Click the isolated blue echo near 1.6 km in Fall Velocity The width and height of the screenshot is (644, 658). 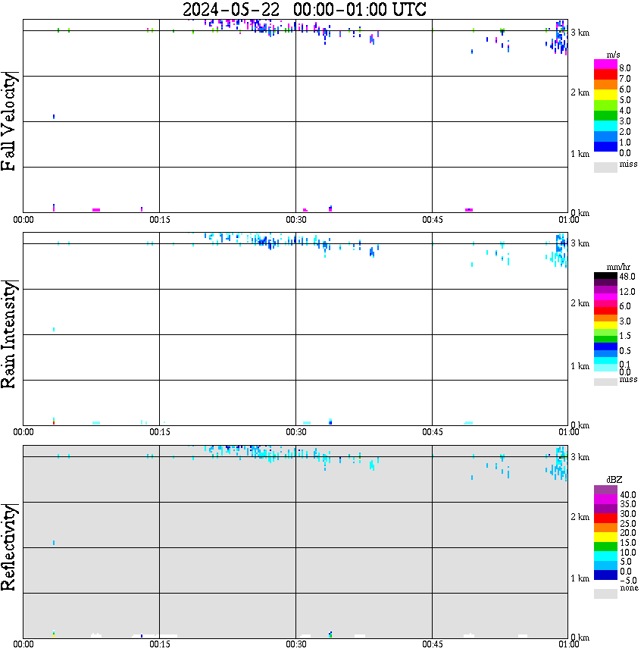click(x=54, y=116)
